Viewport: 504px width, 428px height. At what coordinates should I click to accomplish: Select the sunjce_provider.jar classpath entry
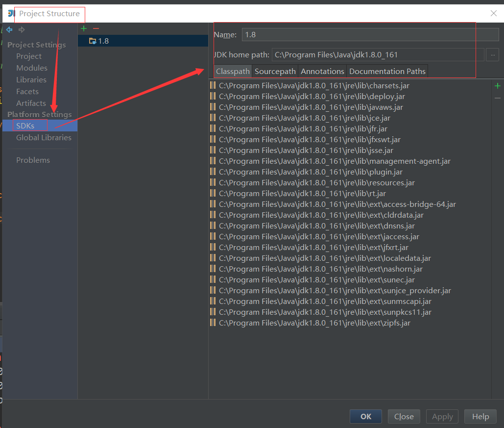point(335,291)
